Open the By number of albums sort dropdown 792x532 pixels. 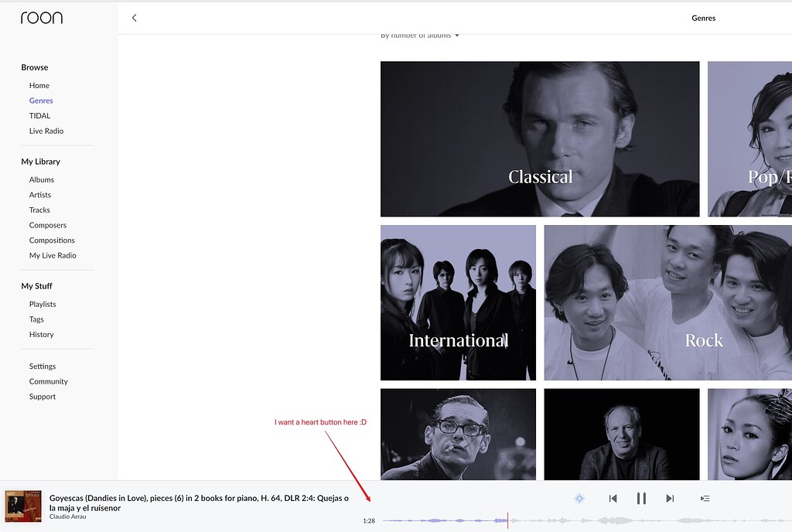419,35
